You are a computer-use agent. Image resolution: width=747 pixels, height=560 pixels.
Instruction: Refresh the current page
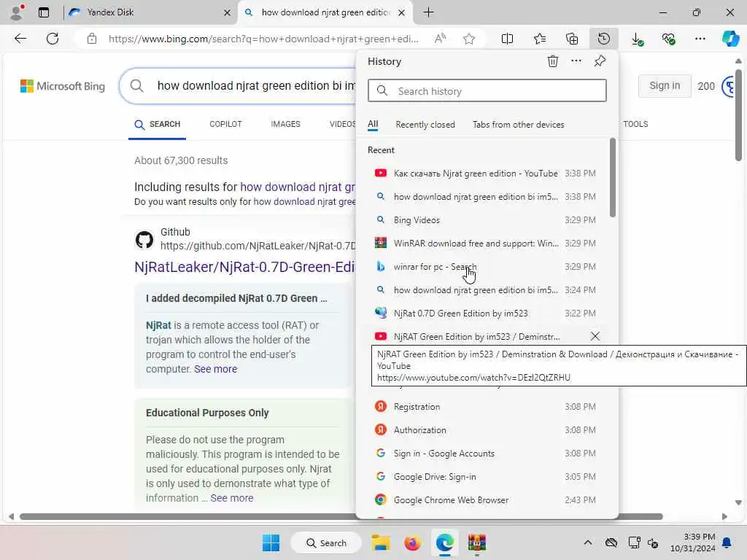tap(53, 39)
